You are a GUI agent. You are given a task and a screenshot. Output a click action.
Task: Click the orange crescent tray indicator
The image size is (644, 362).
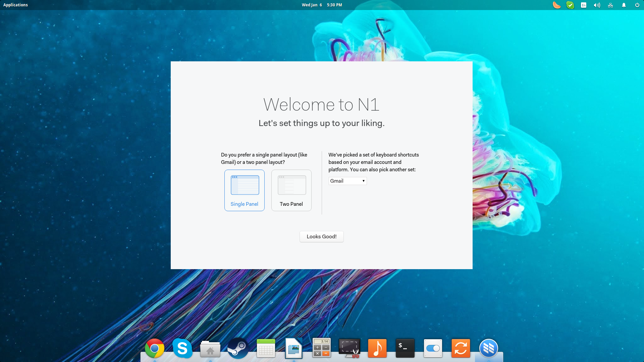[557, 5]
